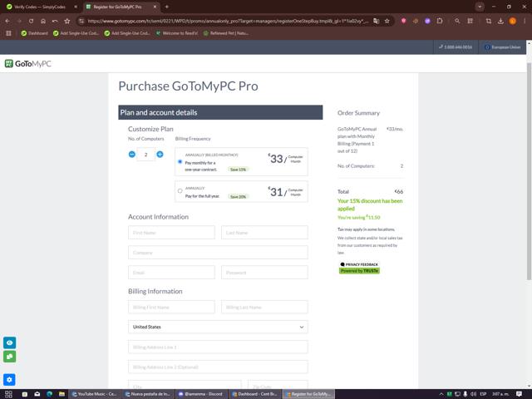
Task: Click the undo arrow toolbar icon
Action: coord(55,21)
